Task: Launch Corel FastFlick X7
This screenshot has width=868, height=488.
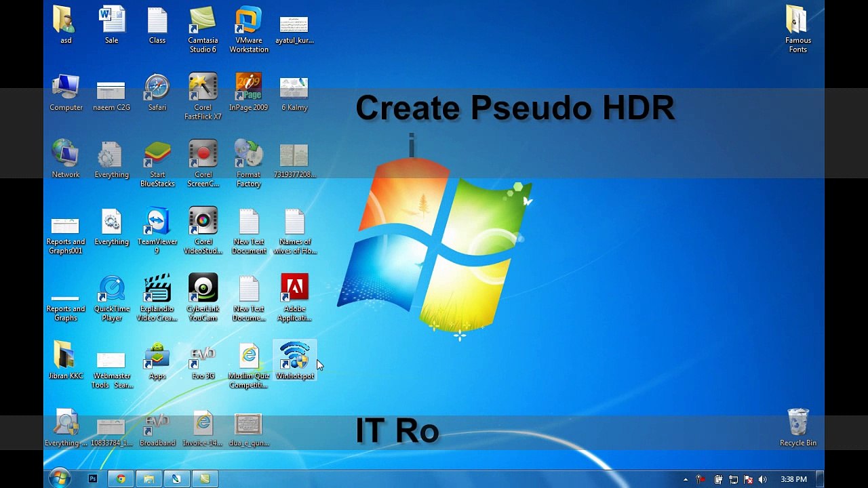Action: [203, 96]
